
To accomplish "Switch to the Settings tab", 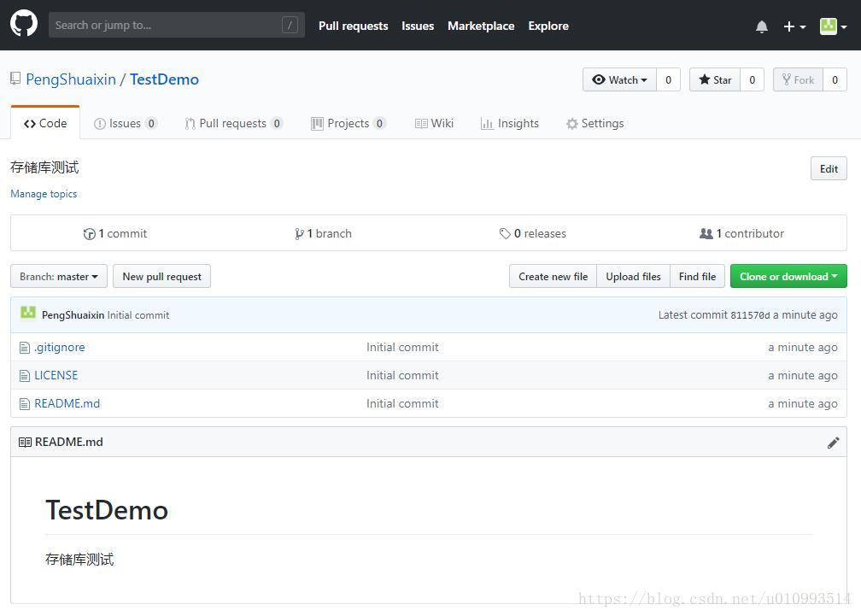I will 595,123.
